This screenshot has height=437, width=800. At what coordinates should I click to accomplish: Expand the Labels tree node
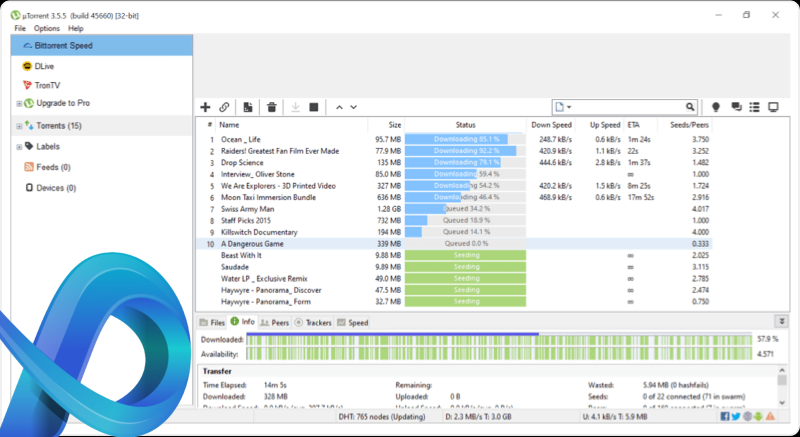(19, 147)
